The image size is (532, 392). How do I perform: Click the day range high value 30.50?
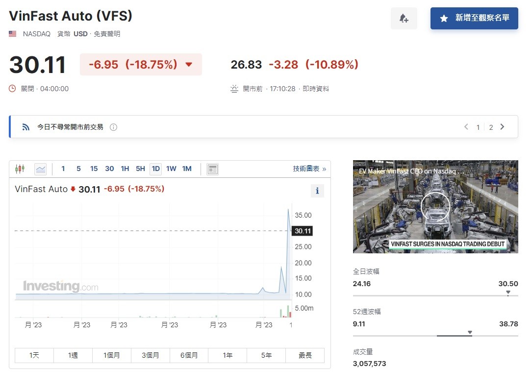click(508, 284)
